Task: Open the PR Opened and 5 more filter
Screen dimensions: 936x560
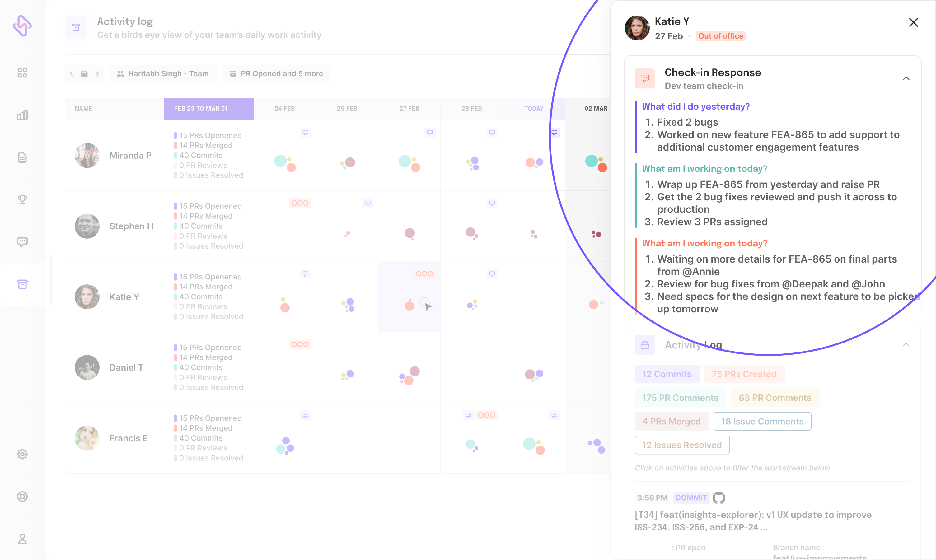Action: (x=276, y=74)
